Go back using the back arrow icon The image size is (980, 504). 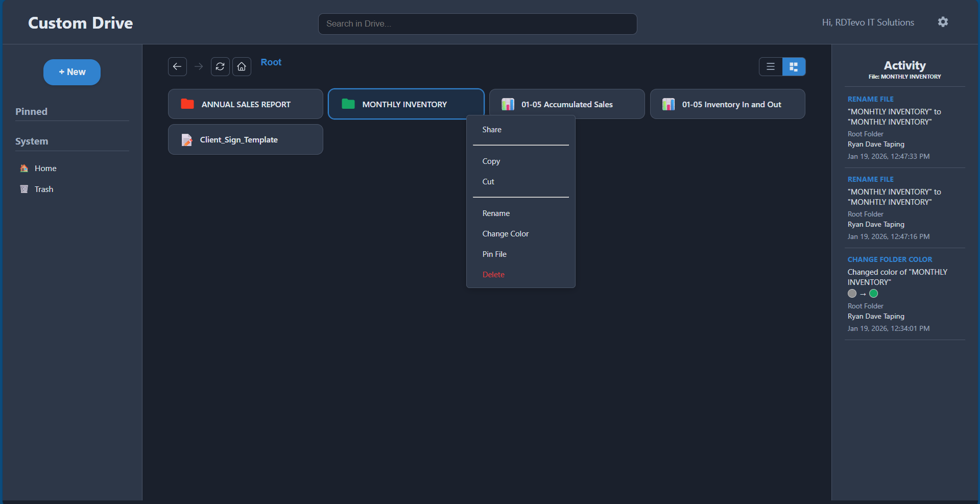pyautogui.click(x=177, y=66)
